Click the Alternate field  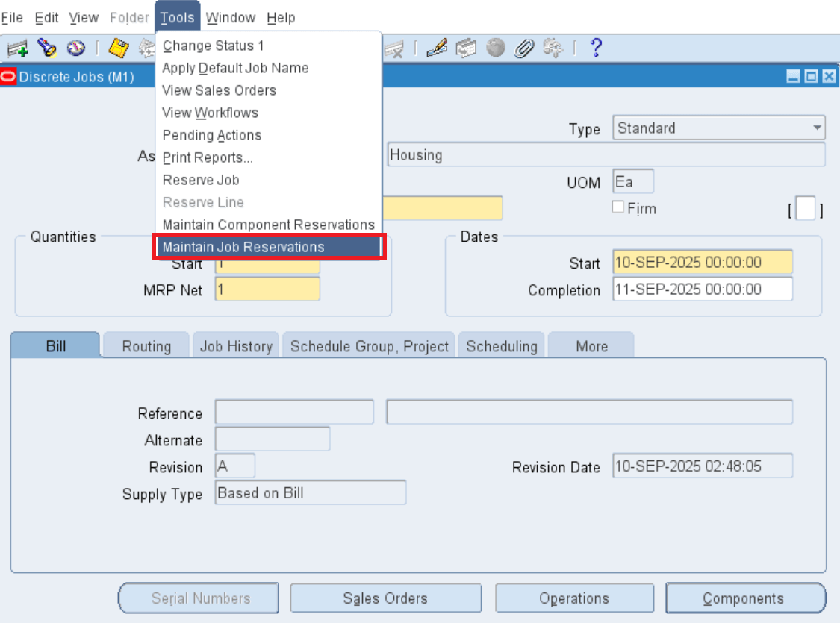[272, 439]
